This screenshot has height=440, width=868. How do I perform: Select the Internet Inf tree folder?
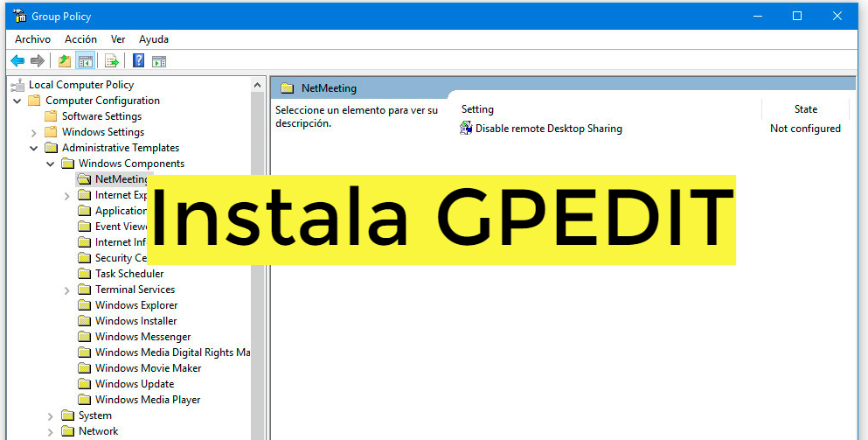click(121, 242)
